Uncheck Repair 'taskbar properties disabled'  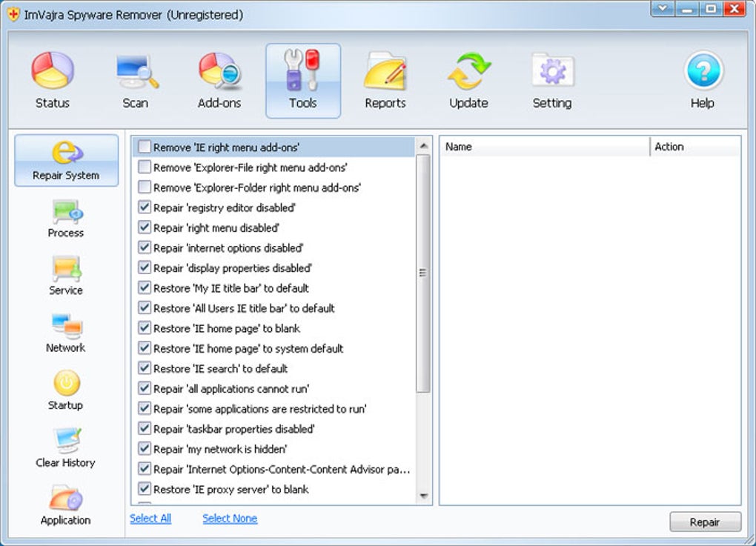pos(145,428)
